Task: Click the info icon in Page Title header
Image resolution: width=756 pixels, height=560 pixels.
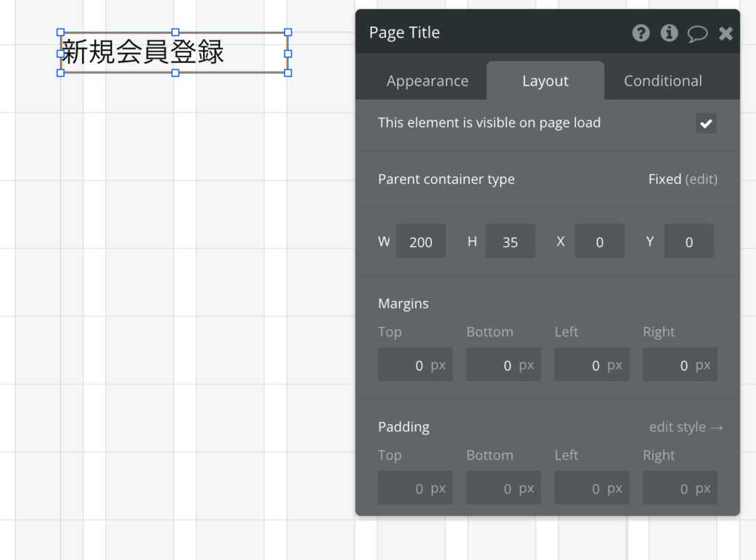Action: point(669,32)
